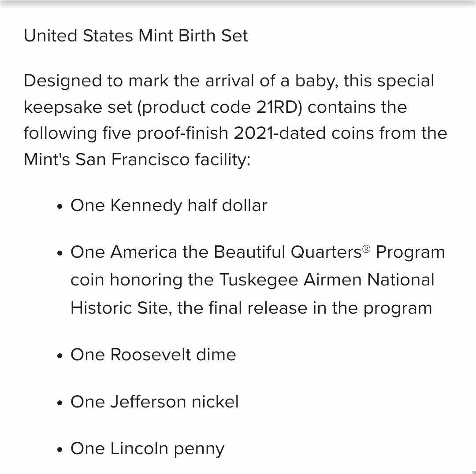
Task: Click the 2021-dated word in paragraph
Action: [x=279, y=133]
